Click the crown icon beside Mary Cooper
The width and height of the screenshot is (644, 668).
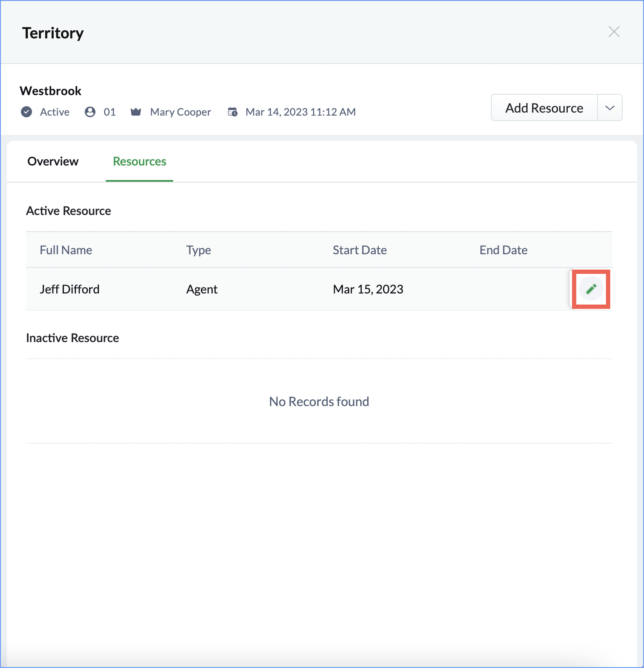point(136,112)
